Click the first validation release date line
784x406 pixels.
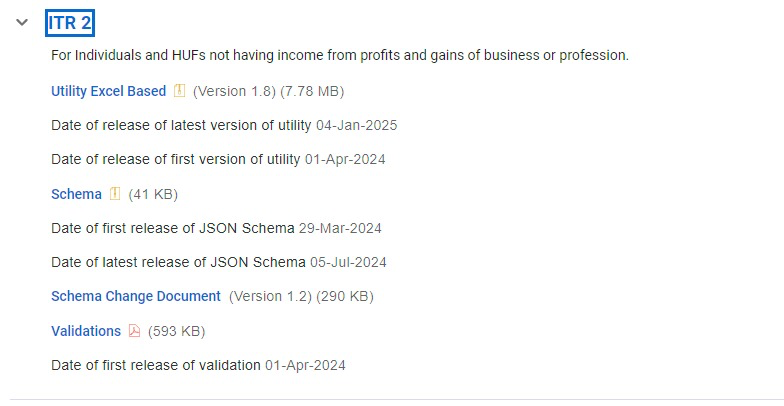[x=198, y=365]
